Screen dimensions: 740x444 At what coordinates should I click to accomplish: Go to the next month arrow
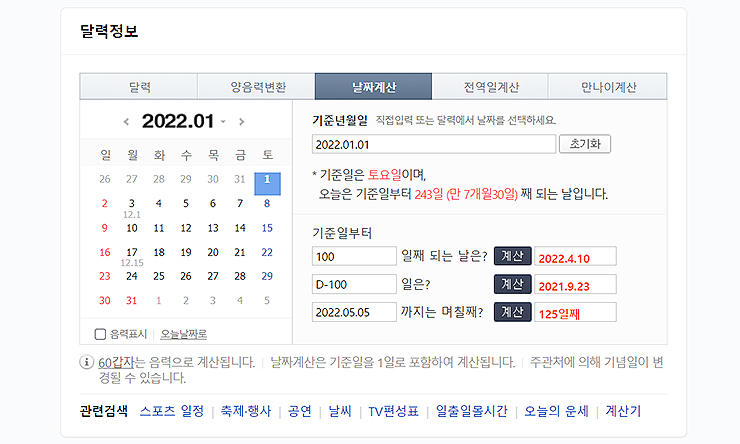click(x=242, y=122)
